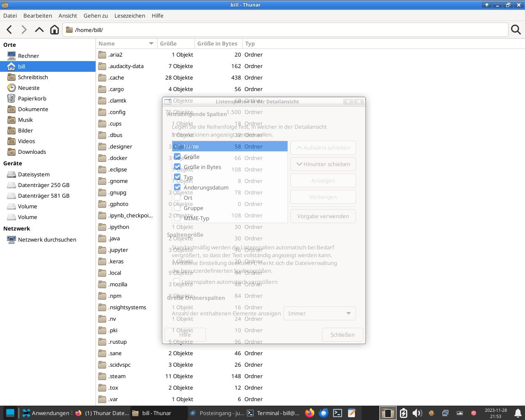Click the Hinunter schieben button
Screen dimensions: 525x420
pyautogui.click(x=323, y=164)
